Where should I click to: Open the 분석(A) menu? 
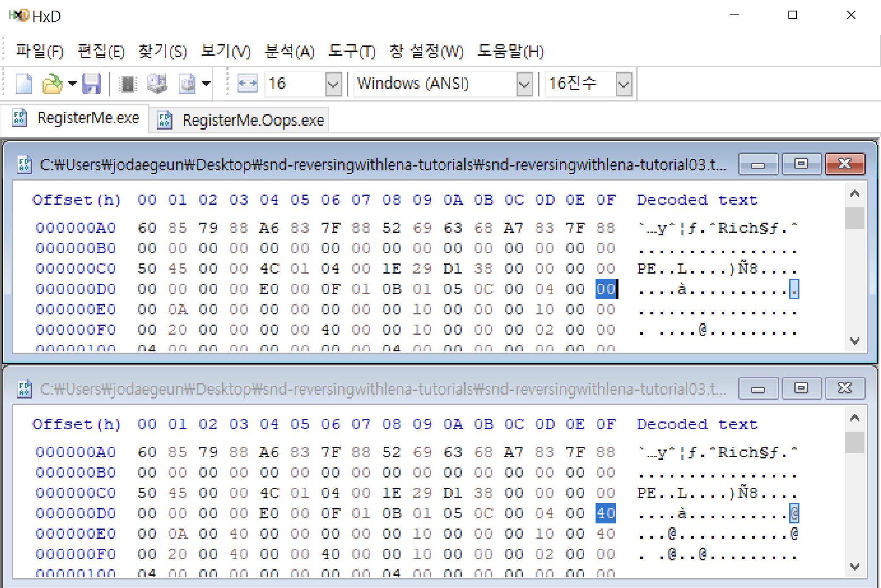[289, 51]
